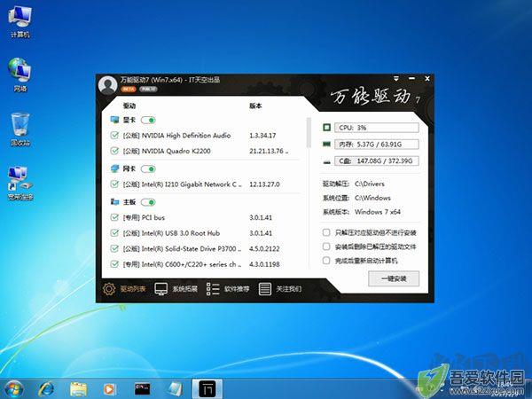The height and width of the screenshot is (399, 532).
Task: Click the Windows 7 x64 version text
Action: pyautogui.click(x=378, y=212)
